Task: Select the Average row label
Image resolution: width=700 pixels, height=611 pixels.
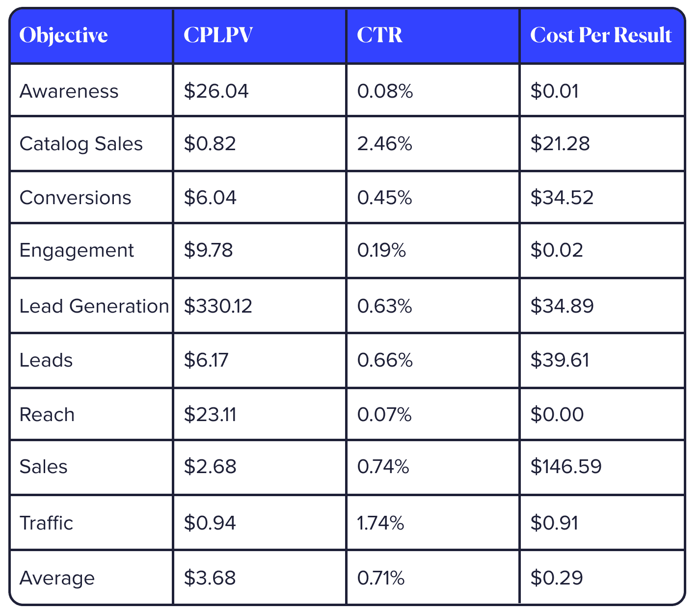Action: click(57, 578)
